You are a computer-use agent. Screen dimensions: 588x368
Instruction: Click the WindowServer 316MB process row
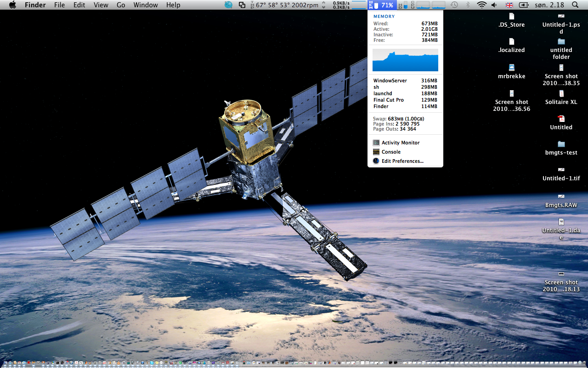tap(405, 80)
